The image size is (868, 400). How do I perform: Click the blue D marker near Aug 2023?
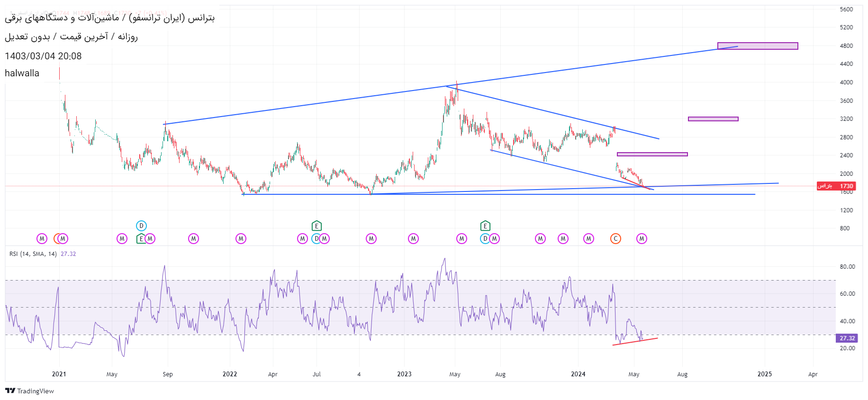(x=485, y=238)
